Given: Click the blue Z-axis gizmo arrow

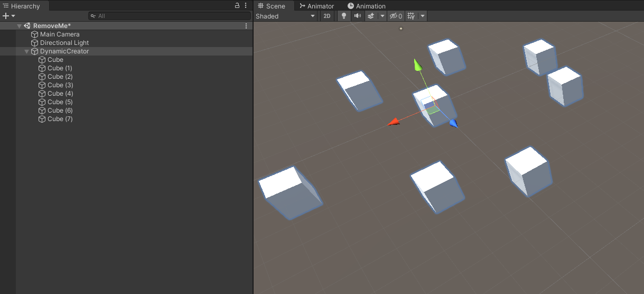Looking at the screenshot, I should coord(453,123).
